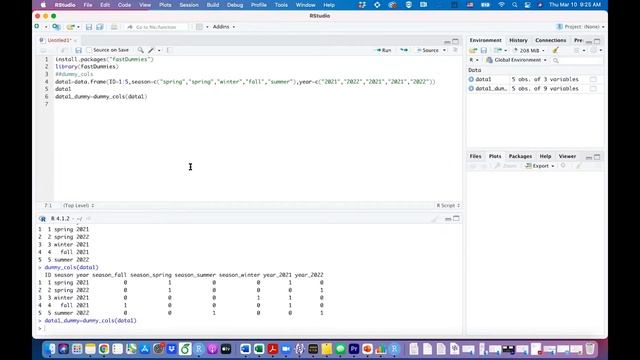Click the Source button

[x=428, y=50]
